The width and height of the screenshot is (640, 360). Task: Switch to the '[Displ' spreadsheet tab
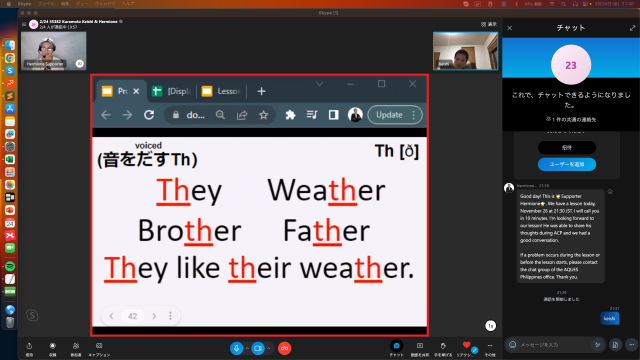171,91
